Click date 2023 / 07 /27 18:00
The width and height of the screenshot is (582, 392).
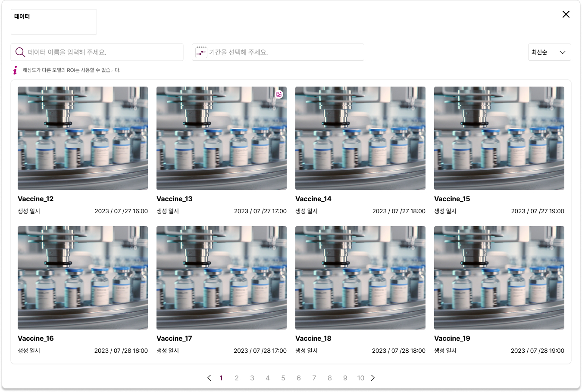[x=399, y=211]
